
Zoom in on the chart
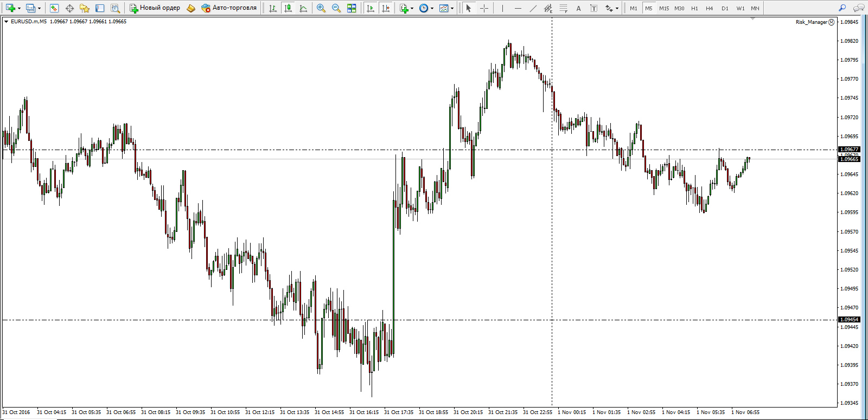(x=321, y=8)
